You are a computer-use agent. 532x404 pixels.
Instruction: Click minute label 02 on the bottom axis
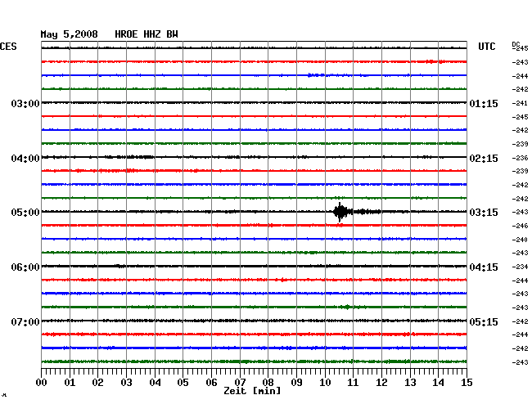(97, 383)
